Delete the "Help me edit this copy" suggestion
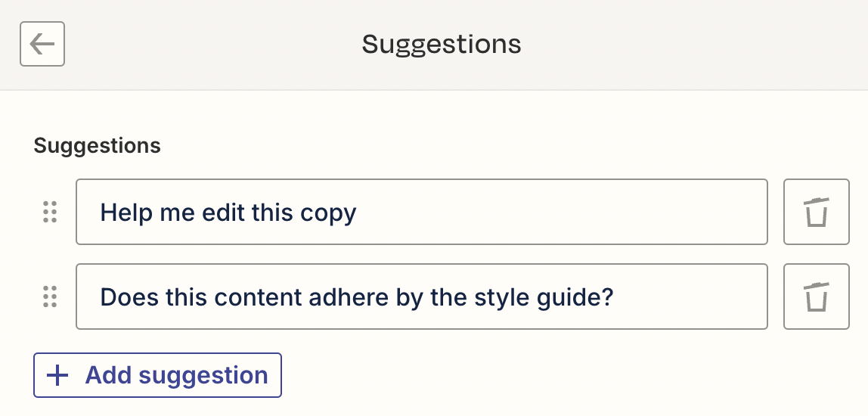 pyautogui.click(x=816, y=213)
